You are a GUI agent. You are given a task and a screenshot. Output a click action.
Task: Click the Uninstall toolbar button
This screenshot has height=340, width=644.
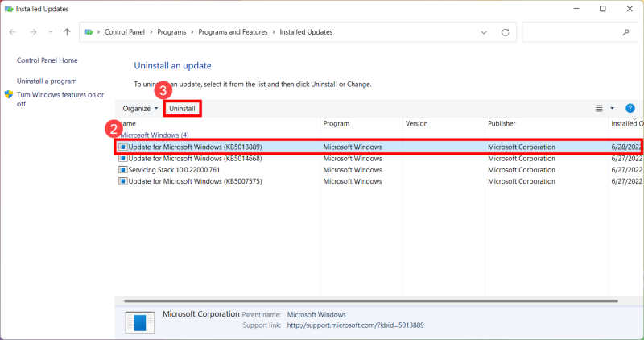click(x=183, y=109)
